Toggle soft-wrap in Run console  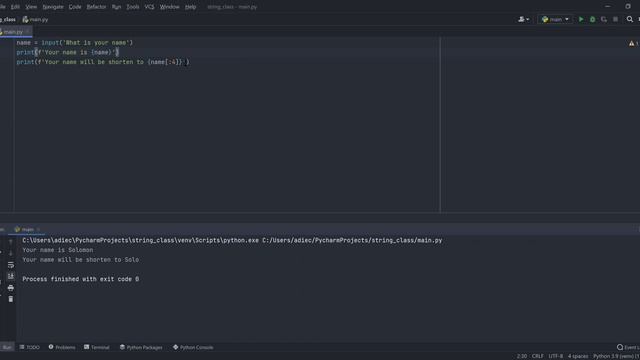[11, 265]
